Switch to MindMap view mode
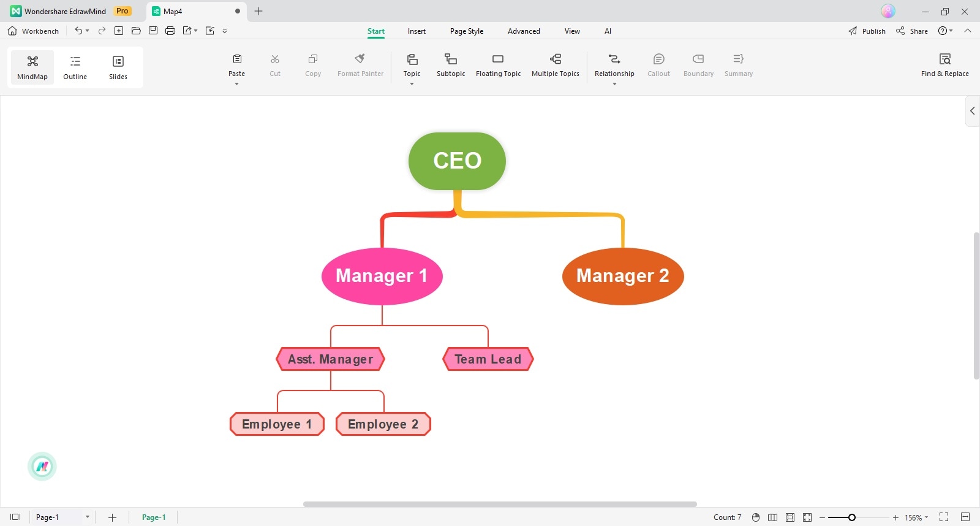980x526 pixels. pyautogui.click(x=32, y=67)
